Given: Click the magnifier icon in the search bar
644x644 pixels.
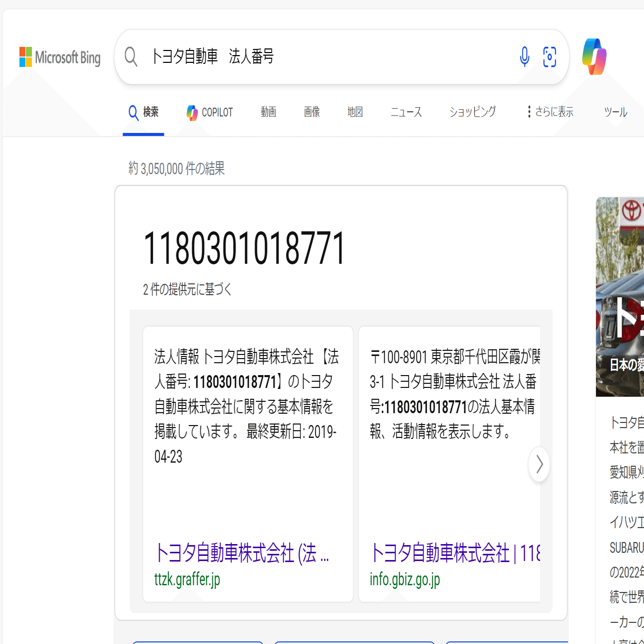Looking at the screenshot, I should click(130, 57).
